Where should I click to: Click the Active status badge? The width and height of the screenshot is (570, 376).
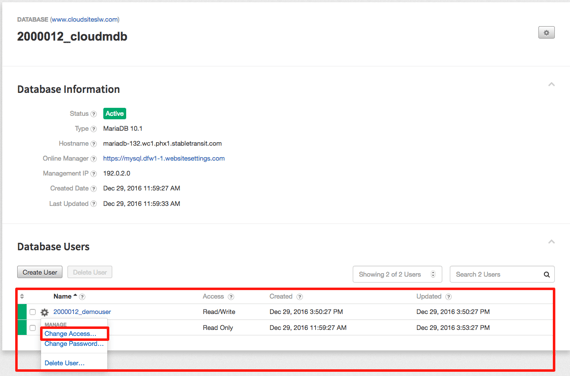tap(115, 114)
